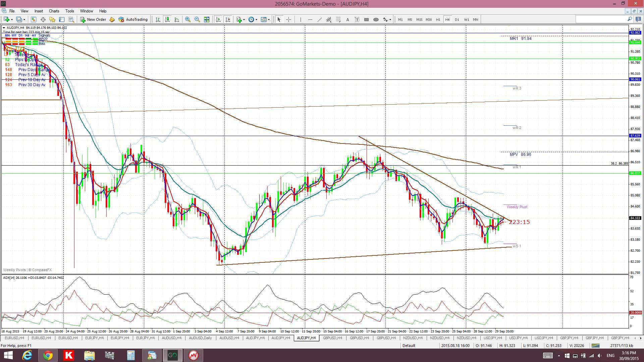Click the New Order button
644x362 pixels.
93,19
